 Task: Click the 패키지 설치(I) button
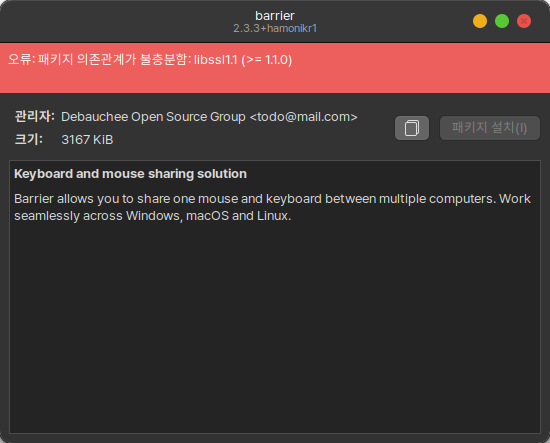[x=490, y=128]
